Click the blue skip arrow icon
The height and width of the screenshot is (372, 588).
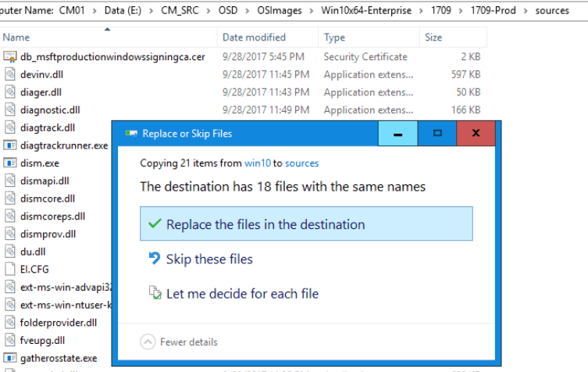click(x=154, y=258)
